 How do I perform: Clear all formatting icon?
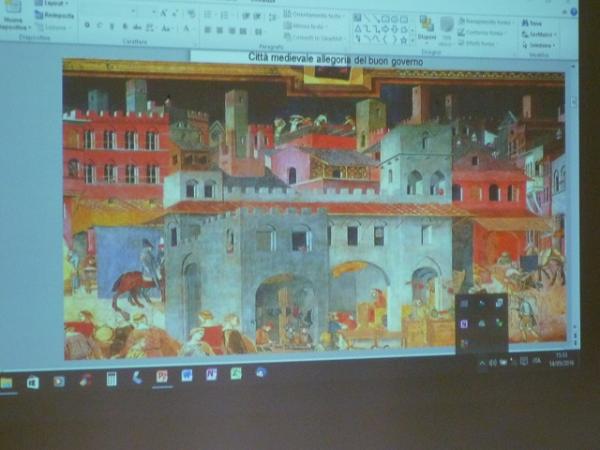(x=191, y=14)
